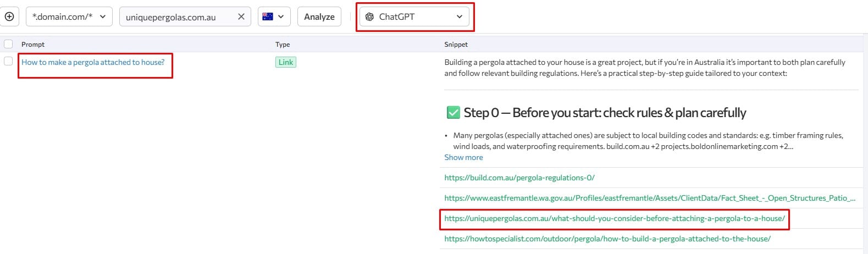Click the plus add-filter icon
This screenshot has width=868, height=254.
[x=9, y=16]
